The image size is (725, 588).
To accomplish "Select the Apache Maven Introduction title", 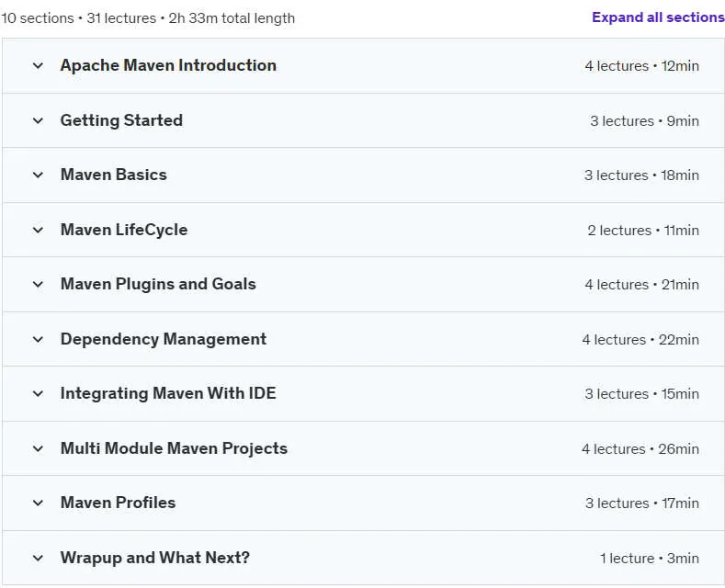I will [168, 65].
